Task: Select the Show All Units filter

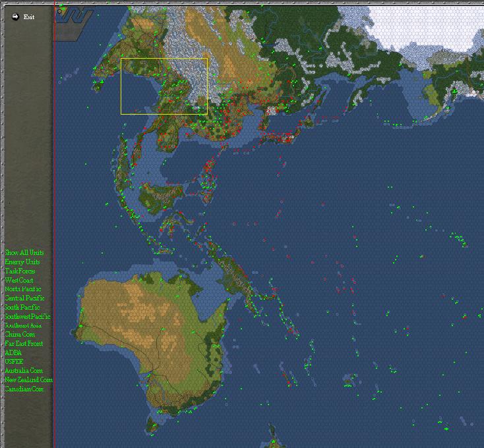Action: pyautogui.click(x=24, y=252)
